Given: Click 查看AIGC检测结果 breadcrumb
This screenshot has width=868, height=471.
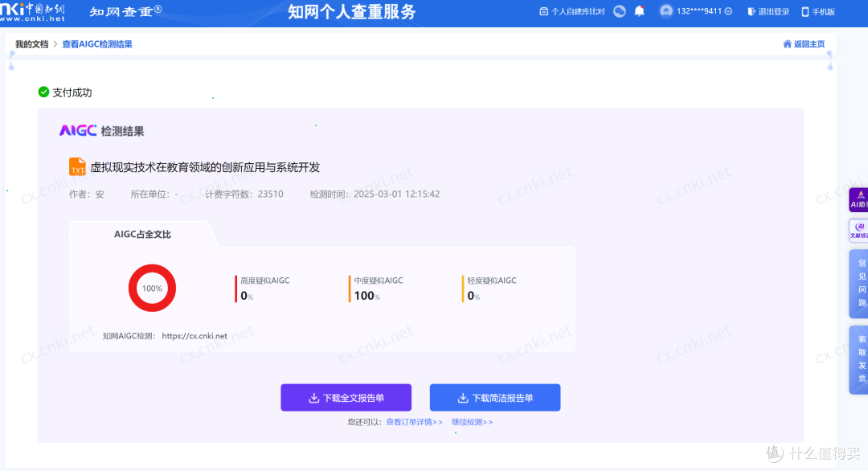Looking at the screenshot, I should (x=97, y=44).
